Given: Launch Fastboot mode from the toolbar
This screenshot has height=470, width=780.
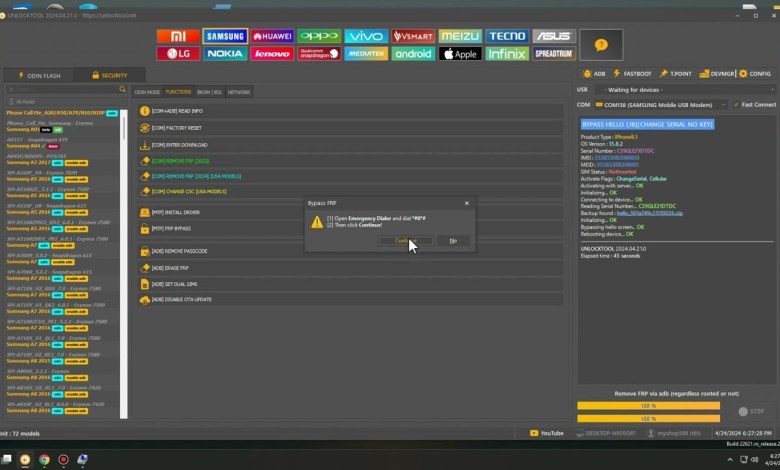Looking at the screenshot, I should tap(633, 74).
